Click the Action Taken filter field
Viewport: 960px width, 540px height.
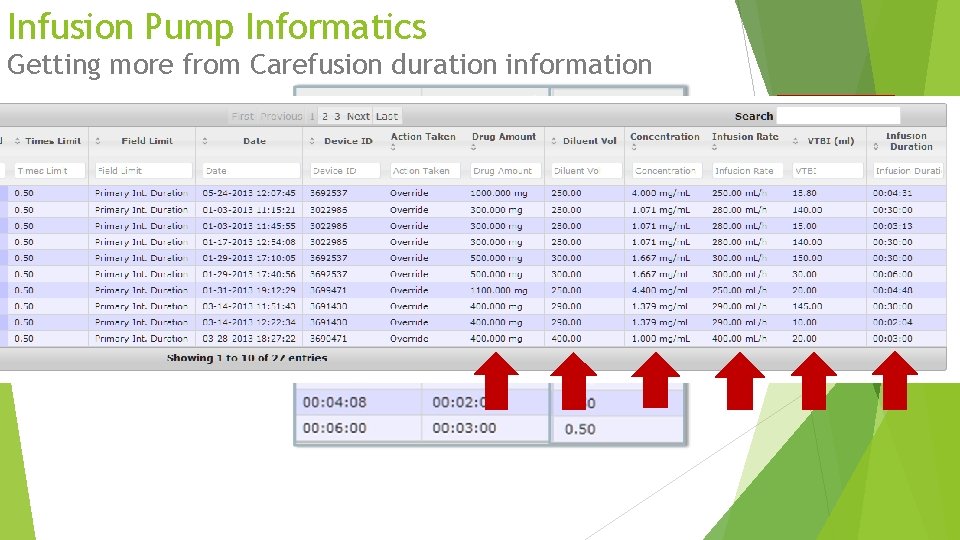[425, 171]
